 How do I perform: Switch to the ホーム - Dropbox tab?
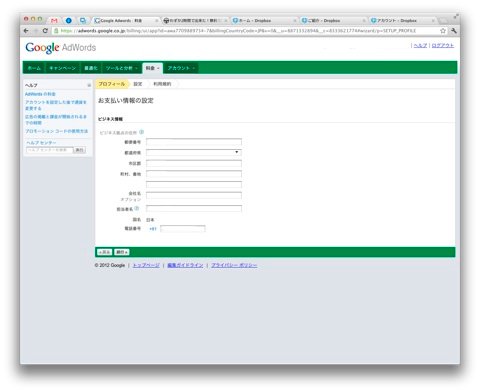pyautogui.click(x=264, y=21)
